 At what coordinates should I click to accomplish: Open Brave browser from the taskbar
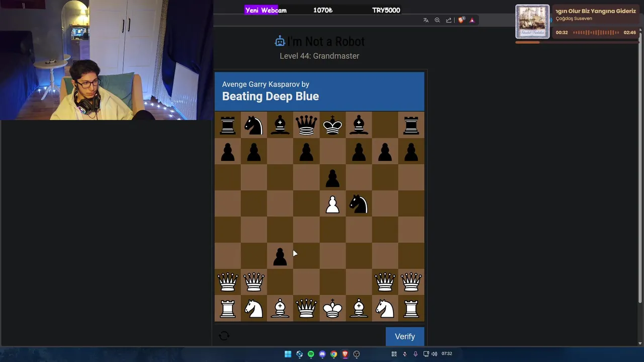345,354
